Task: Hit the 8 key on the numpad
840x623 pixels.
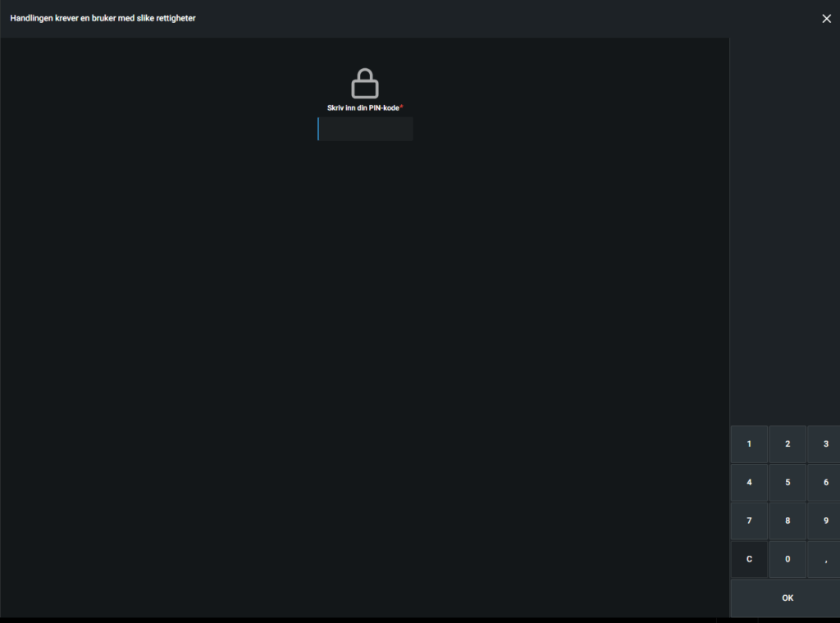Action: tap(787, 521)
